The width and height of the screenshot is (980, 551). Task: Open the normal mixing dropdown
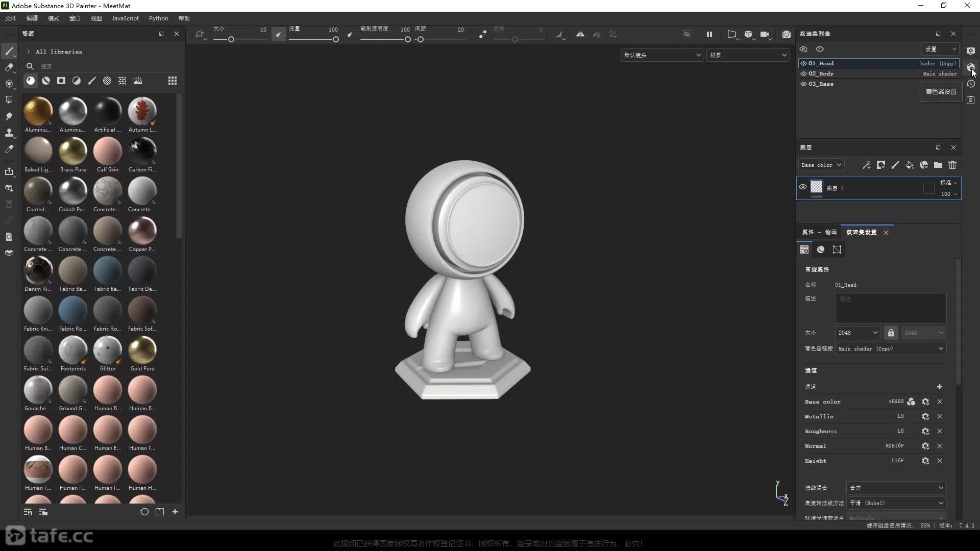(896, 488)
